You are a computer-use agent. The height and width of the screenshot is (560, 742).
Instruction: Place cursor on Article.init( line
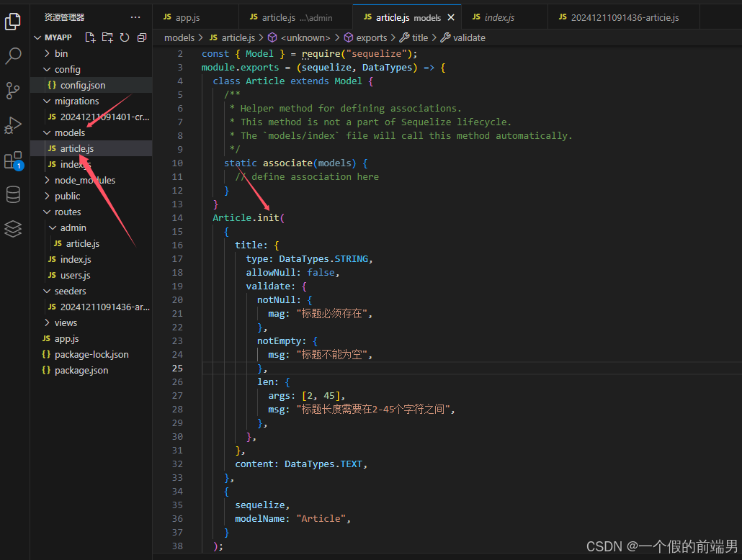[249, 217]
